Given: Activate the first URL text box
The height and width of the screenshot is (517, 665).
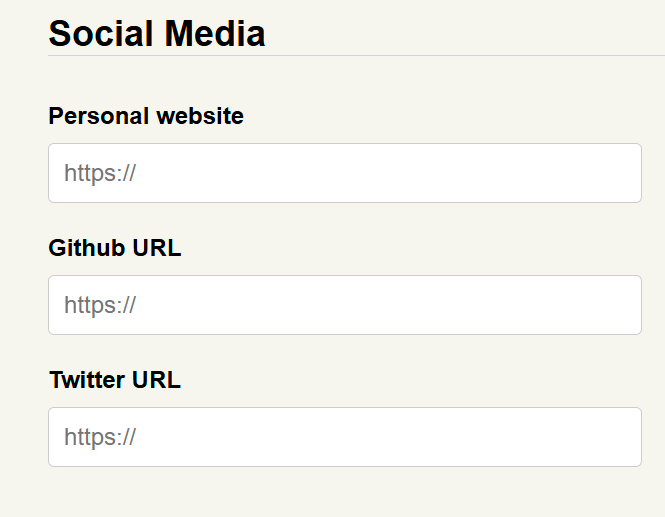Looking at the screenshot, I should pos(344,173).
